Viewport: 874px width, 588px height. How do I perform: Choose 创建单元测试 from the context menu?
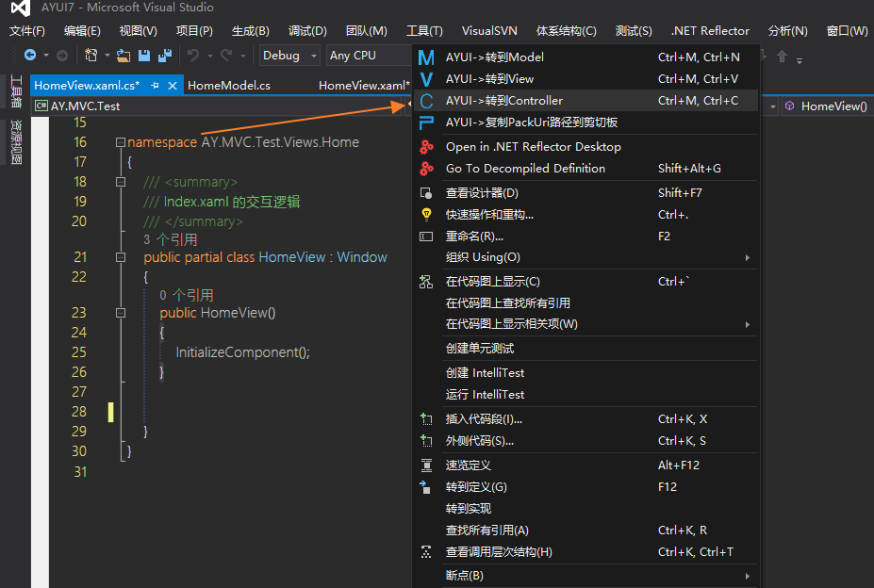coord(585,349)
